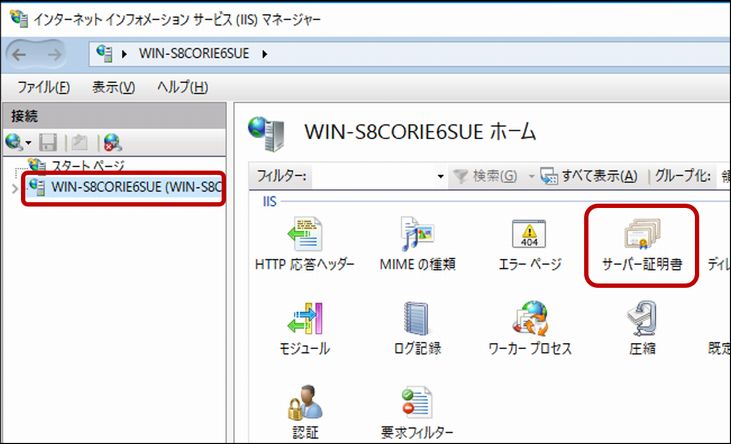Viewport: 731px width, 444px height.
Task: Expand the WIN-S8CORIE6SUE server tree node
Action: [12, 187]
